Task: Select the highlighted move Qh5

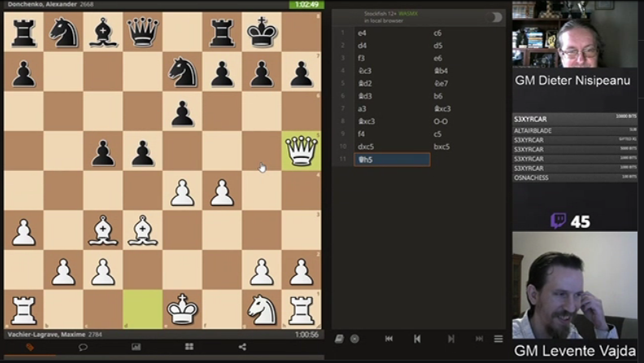Action: [392, 160]
